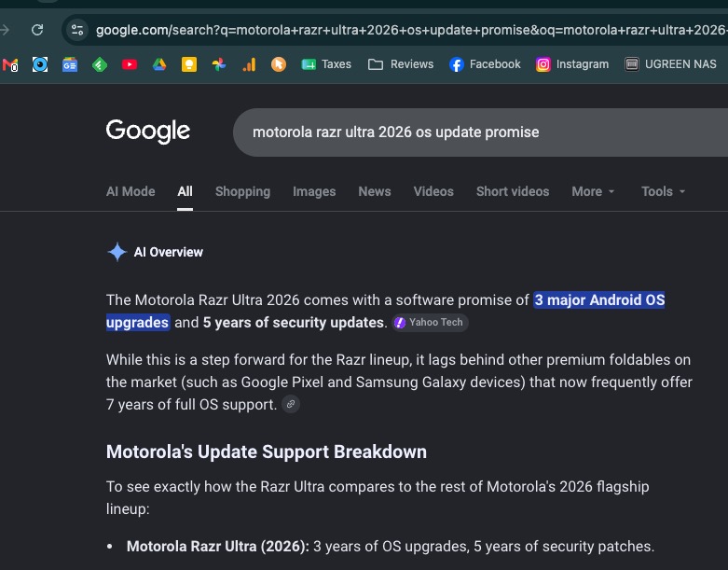
Task: Click 'Motorola's Update Support Breakdown' heading
Action: pos(267,452)
